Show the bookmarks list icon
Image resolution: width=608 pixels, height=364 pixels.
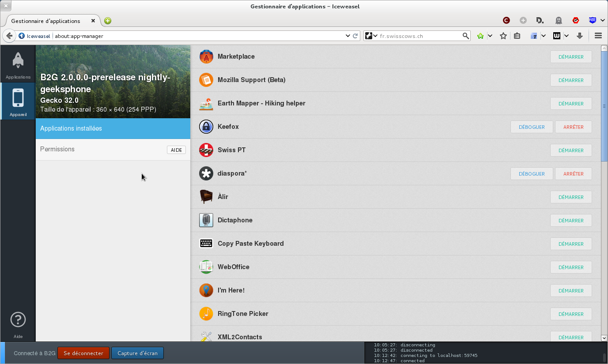click(517, 36)
